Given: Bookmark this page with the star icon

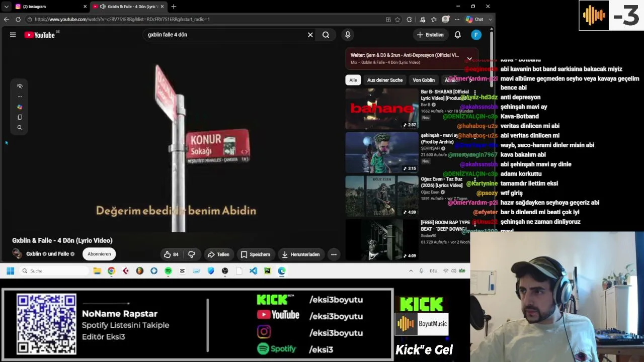Looking at the screenshot, I should (397, 19).
